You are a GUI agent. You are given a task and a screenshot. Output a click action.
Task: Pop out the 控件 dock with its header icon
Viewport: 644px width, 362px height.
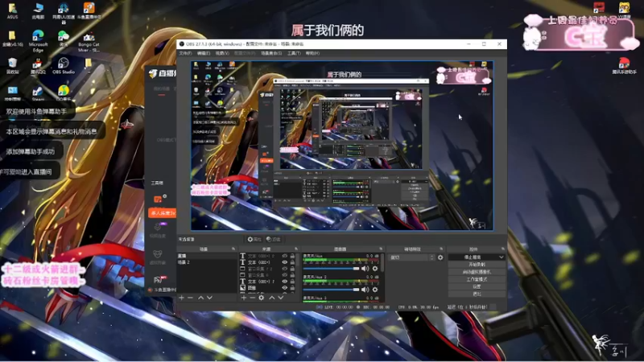[502, 249]
